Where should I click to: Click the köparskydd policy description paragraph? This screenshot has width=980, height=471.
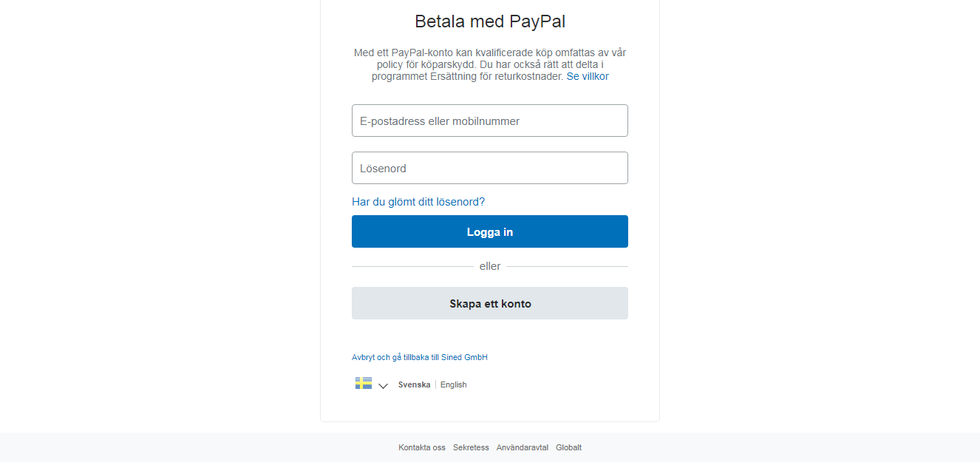490,64
